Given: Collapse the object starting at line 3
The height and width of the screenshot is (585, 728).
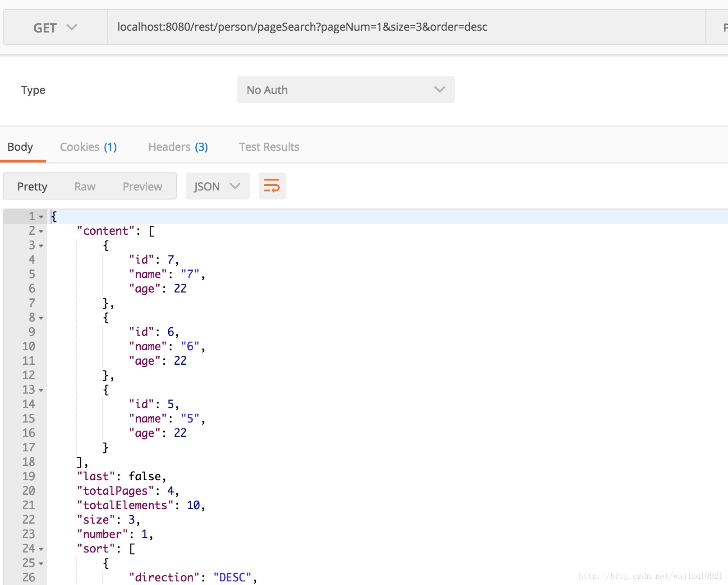Looking at the screenshot, I should [x=41, y=246].
